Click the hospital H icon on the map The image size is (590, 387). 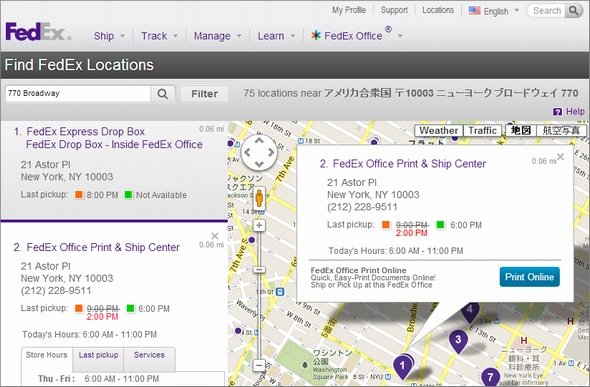(x=523, y=340)
